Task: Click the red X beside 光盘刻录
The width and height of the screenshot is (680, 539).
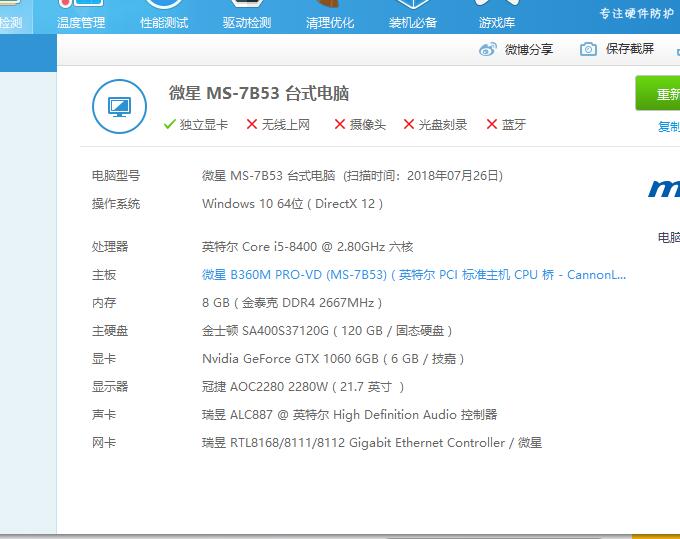Action: [x=409, y=124]
